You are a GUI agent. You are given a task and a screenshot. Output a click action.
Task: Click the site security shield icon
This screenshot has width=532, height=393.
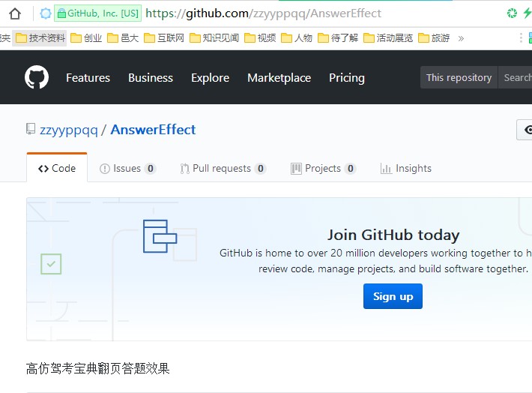(x=46, y=13)
